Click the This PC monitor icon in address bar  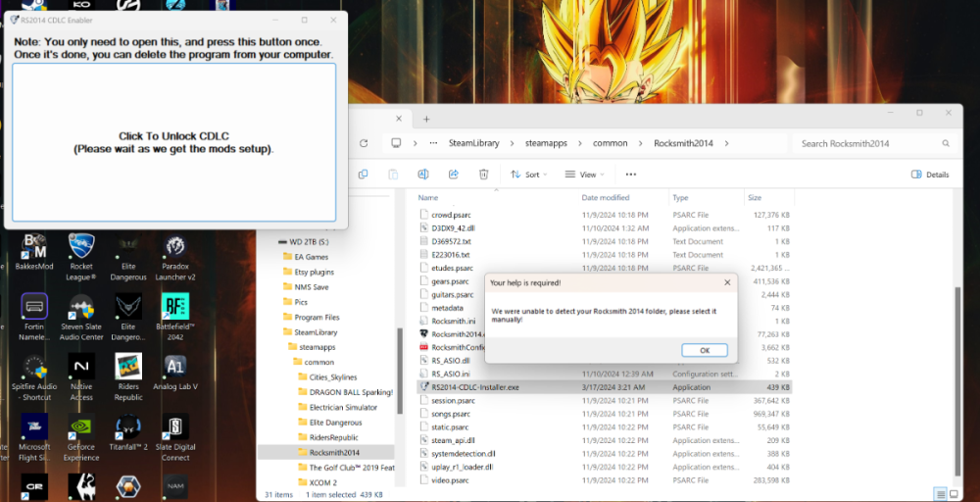[x=396, y=143]
